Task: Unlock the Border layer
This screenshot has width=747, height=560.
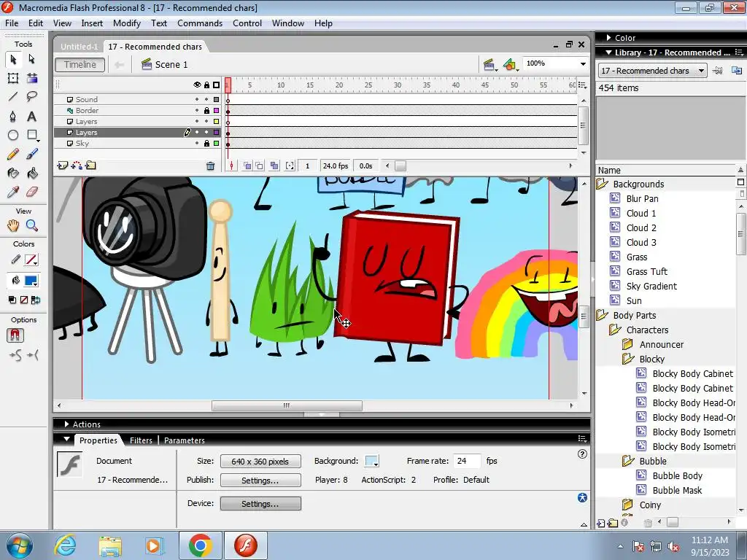Action: [x=206, y=111]
